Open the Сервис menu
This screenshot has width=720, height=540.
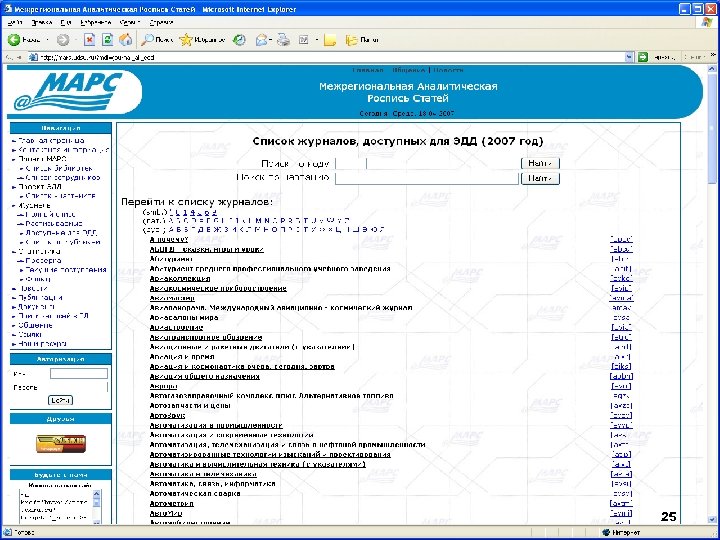point(130,22)
